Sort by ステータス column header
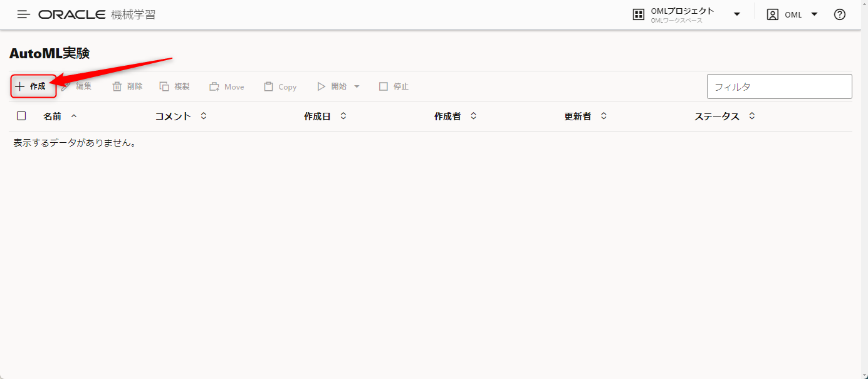 click(x=717, y=117)
